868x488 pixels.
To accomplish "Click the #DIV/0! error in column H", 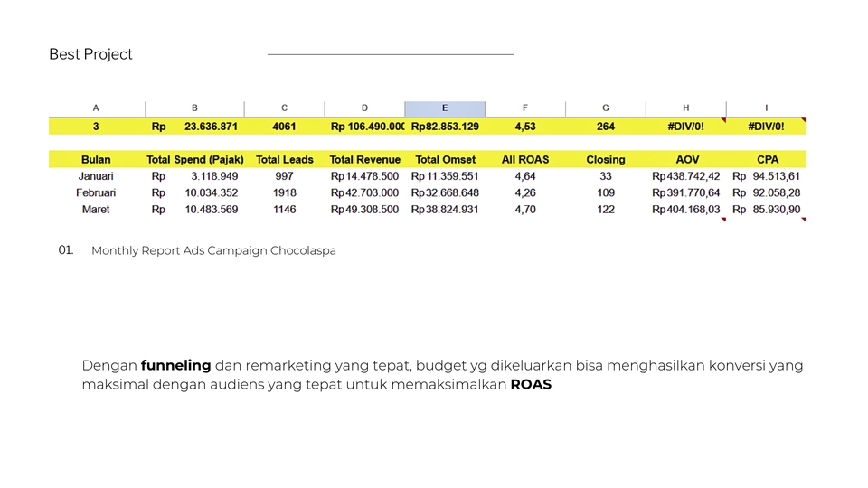I will point(686,127).
